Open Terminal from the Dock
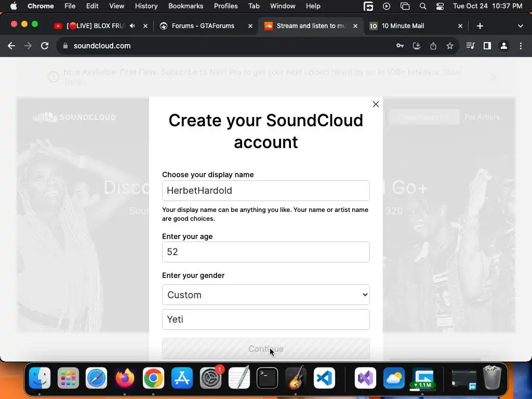The width and height of the screenshot is (532, 399). pyautogui.click(x=268, y=378)
